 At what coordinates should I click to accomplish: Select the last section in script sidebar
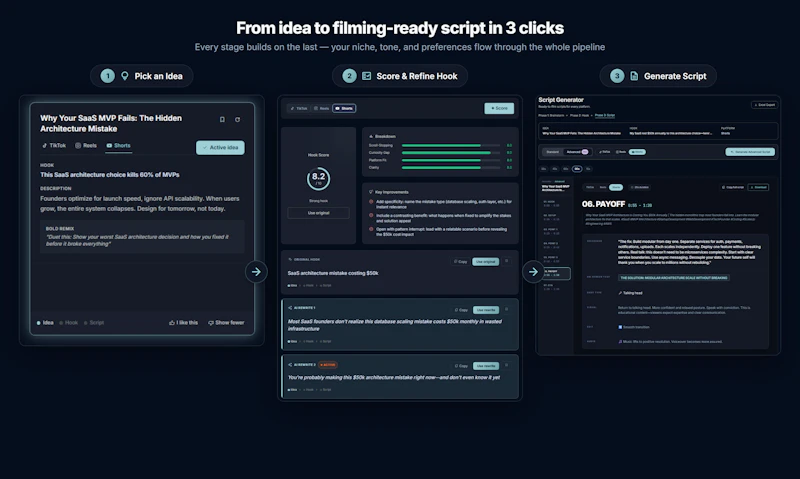(x=552, y=287)
